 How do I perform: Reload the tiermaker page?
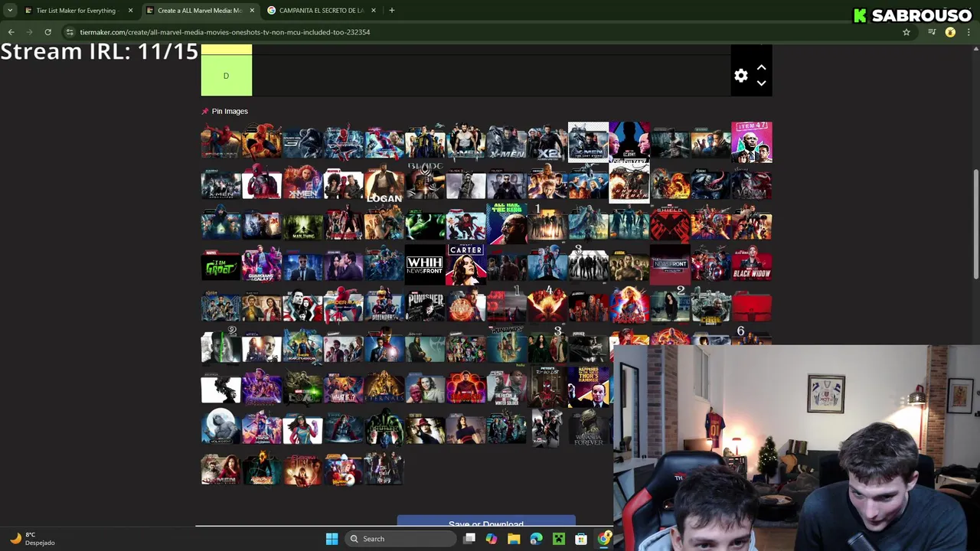click(x=47, y=32)
